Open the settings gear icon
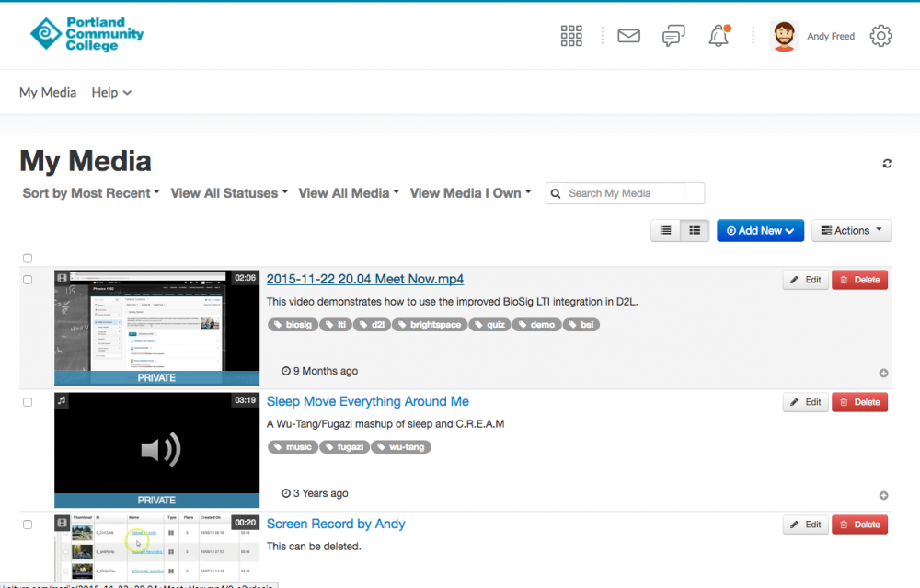920x588 pixels. (x=880, y=36)
